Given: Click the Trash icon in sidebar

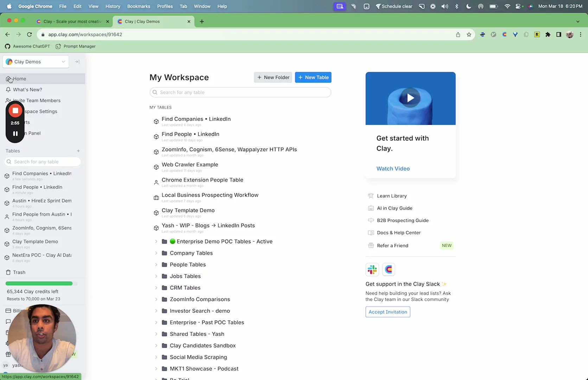Looking at the screenshot, I should 8,272.
